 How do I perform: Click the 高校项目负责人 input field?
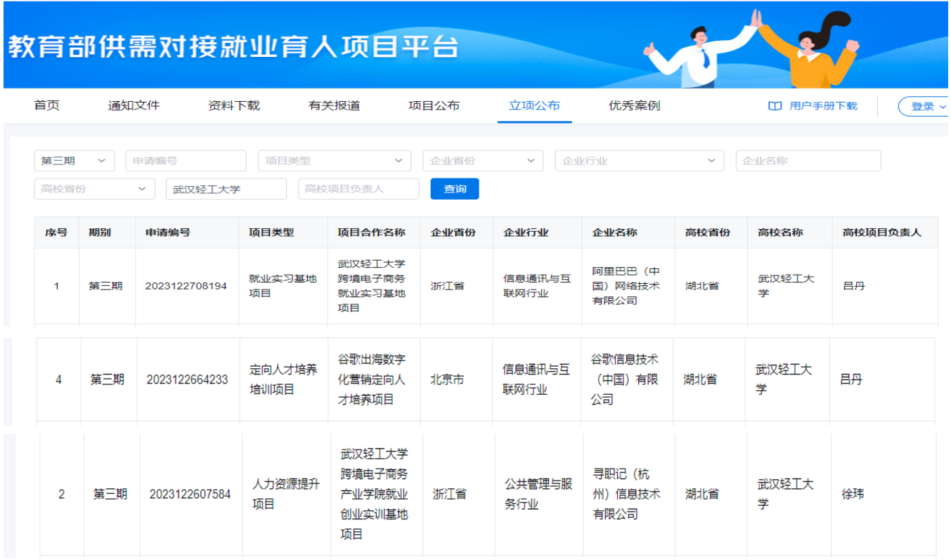tap(358, 189)
